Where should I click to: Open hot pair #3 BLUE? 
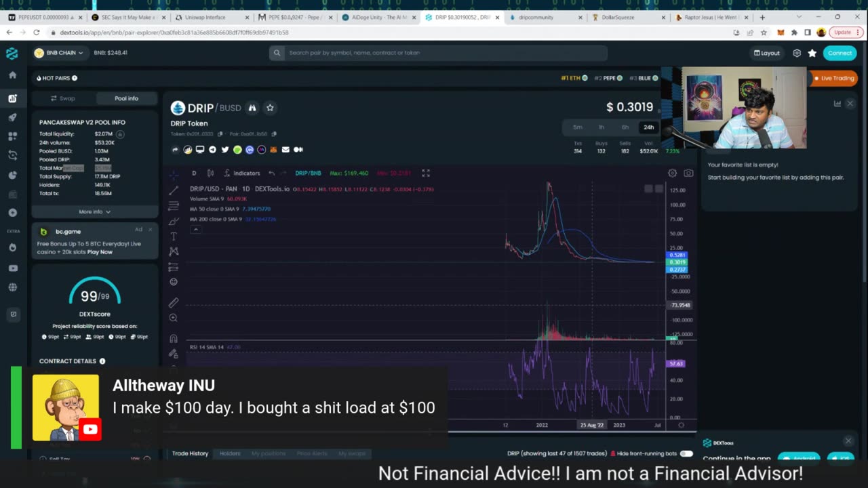[644, 78]
